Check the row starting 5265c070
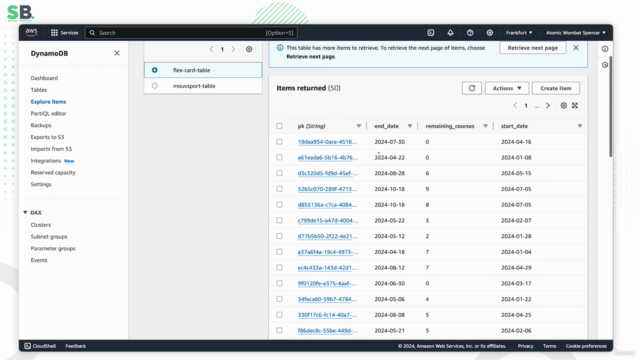 pos(279,189)
